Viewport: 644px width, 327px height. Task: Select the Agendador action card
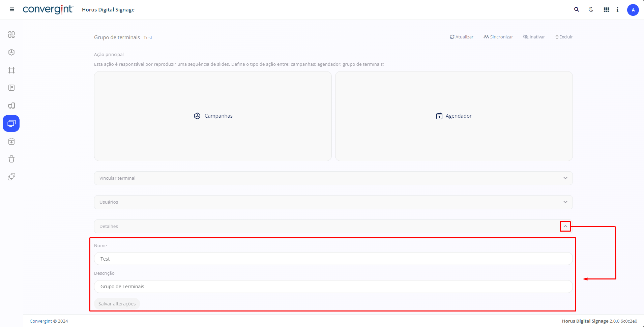pos(454,116)
